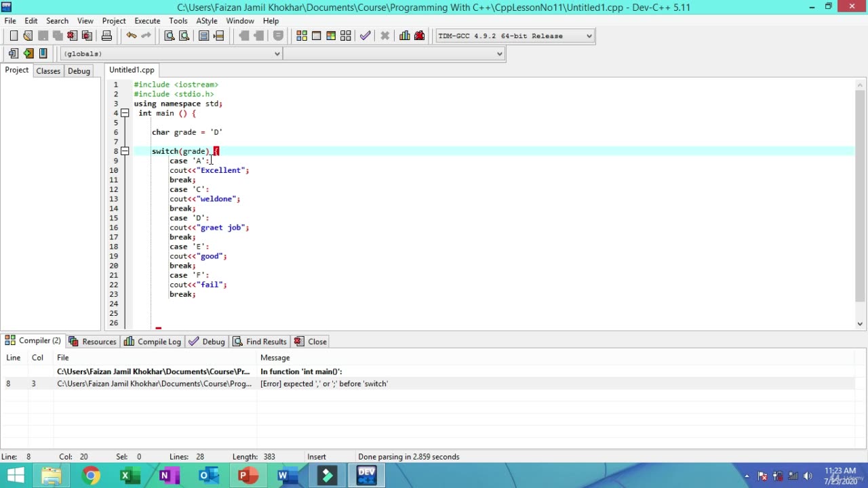Click the editor vertical scrollbar down arrow
This screenshot has height=488, width=868.
860,323
